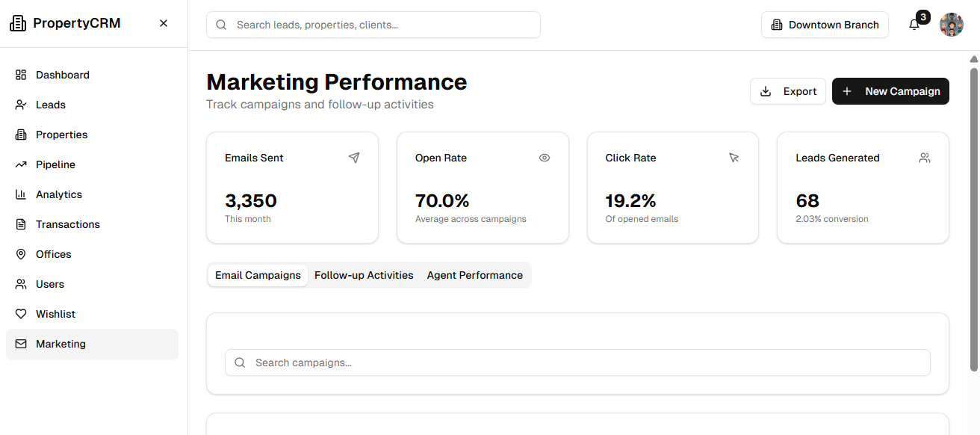Click the PropertyCRM building logo icon
The height and width of the screenshot is (435, 980).
17,23
